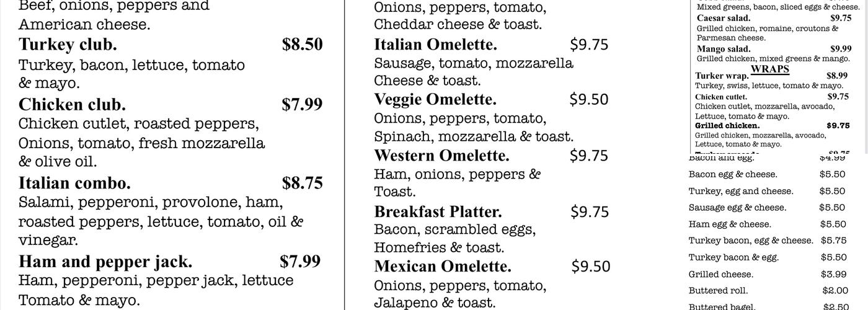Select the Turkey bacon, egg & cheese item
868x310 pixels.
tap(750, 241)
